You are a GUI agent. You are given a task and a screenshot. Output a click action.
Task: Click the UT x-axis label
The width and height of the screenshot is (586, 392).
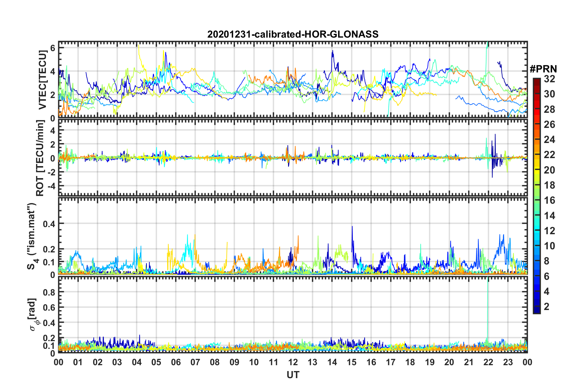[293, 374]
